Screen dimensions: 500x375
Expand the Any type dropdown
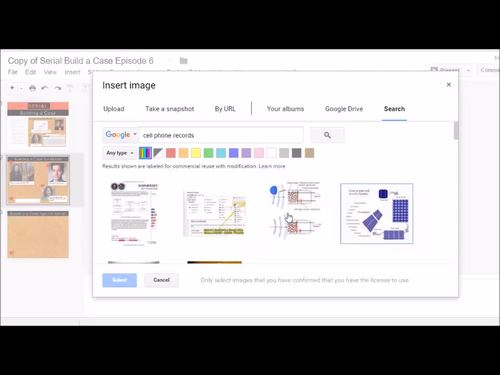(120, 153)
